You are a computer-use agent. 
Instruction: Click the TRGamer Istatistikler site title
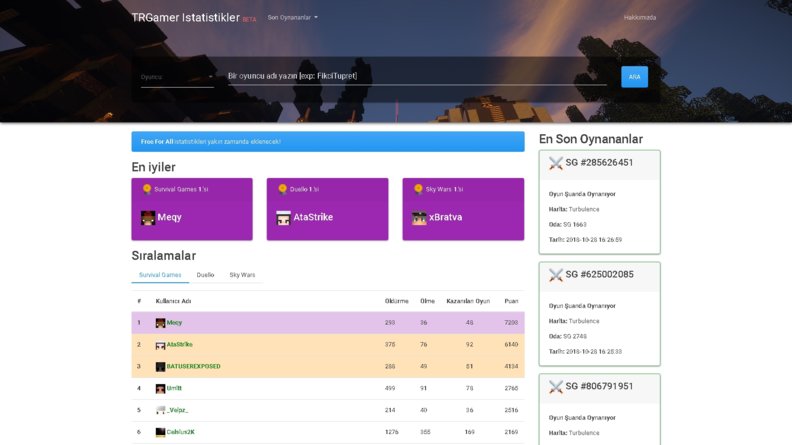[185, 18]
